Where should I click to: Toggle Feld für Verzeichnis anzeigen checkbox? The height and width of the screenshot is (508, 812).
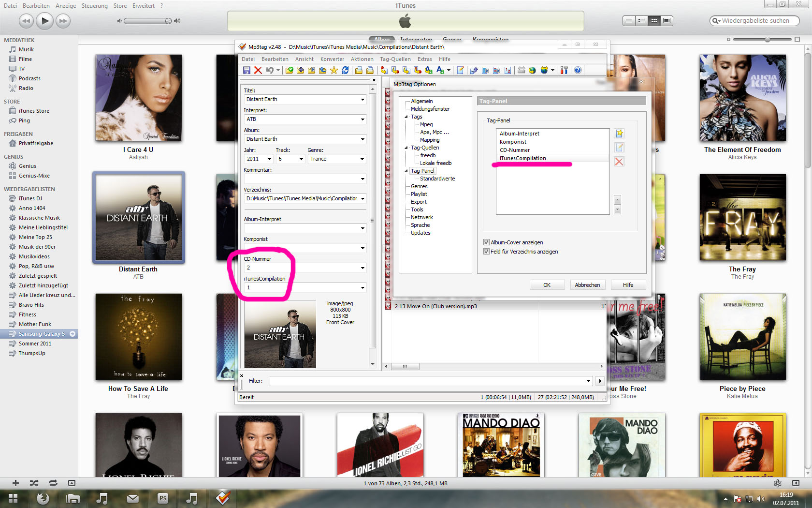coord(486,252)
